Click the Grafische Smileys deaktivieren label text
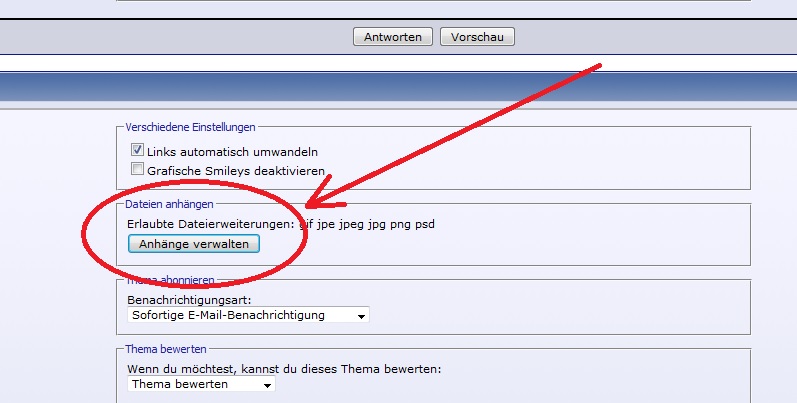The height and width of the screenshot is (403, 797). [236, 171]
